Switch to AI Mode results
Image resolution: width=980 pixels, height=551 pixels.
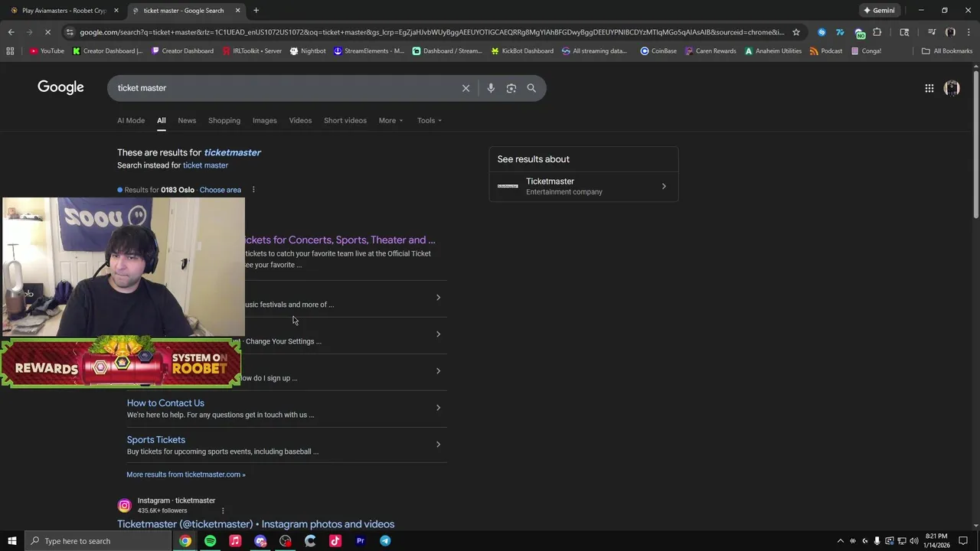tap(131, 120)
